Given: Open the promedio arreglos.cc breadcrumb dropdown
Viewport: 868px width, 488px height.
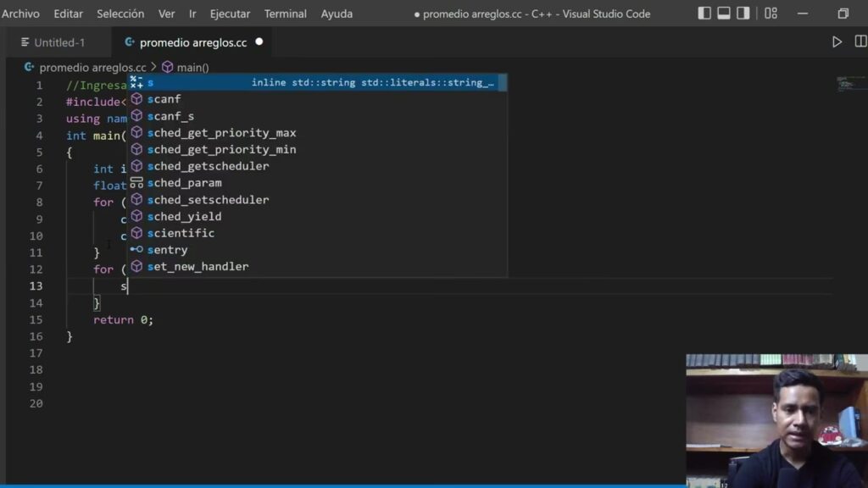Looking at the screenshot, I should click(92, 67).
